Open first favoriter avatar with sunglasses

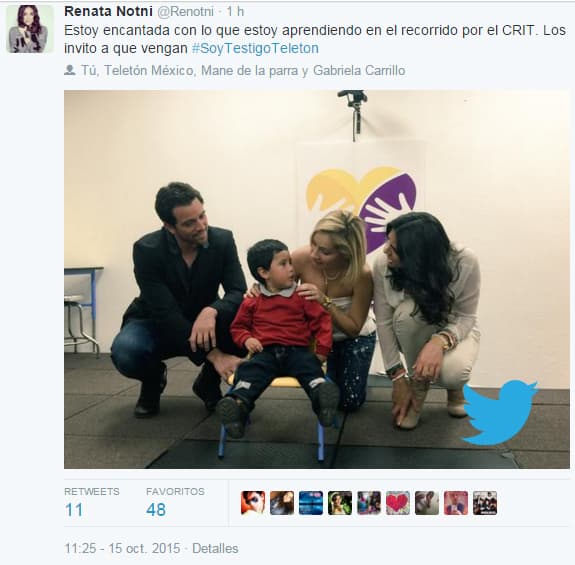click(x=253, y=503)
